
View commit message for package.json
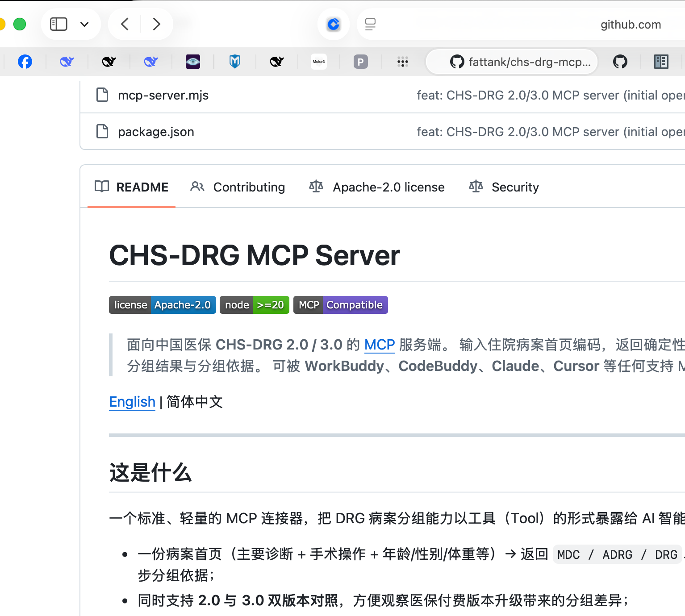click(x=551, y=132)
